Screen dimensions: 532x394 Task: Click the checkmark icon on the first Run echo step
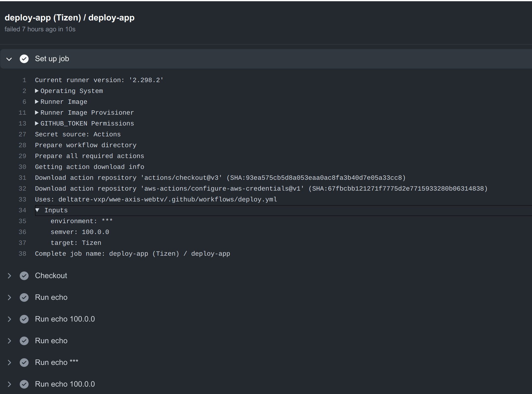[x=24, y=297]
